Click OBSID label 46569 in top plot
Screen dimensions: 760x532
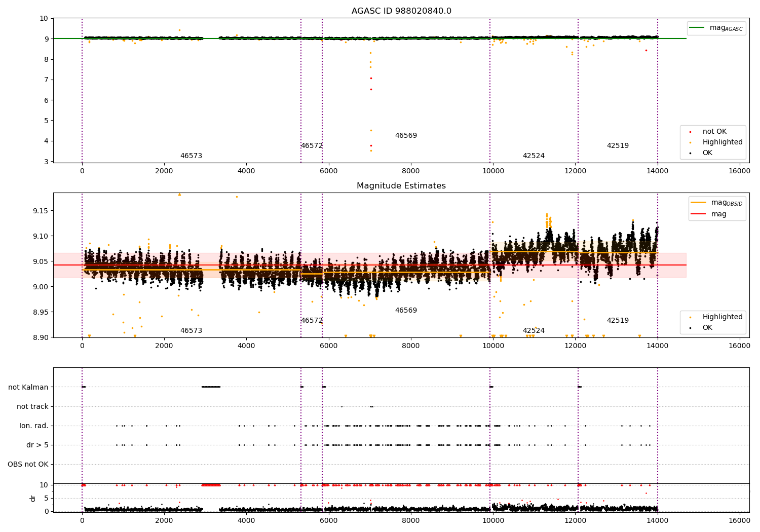click(406, 136)
